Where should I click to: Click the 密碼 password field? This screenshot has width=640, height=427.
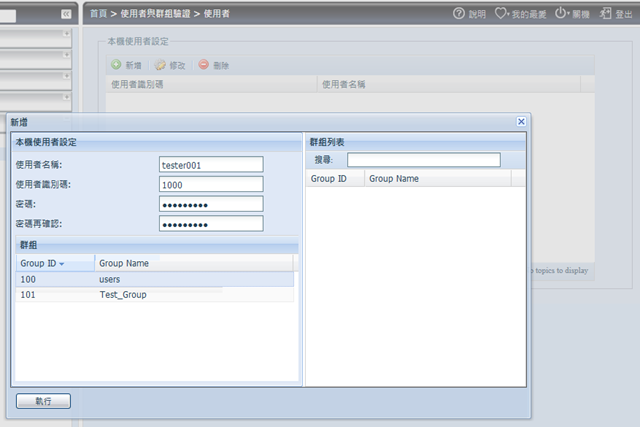211,204
